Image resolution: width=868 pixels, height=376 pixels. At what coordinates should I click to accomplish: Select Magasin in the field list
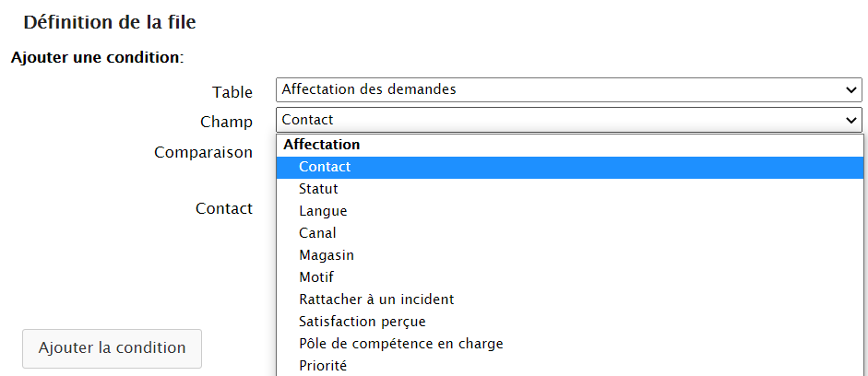point(326,255)
